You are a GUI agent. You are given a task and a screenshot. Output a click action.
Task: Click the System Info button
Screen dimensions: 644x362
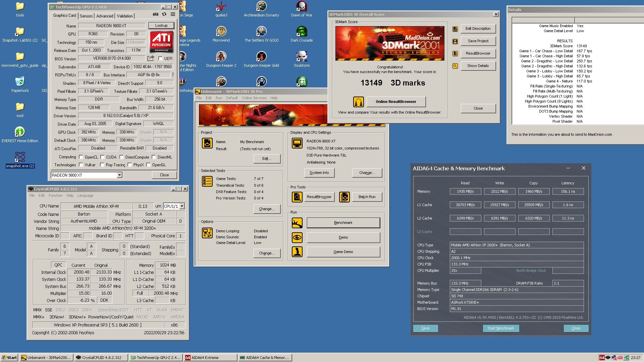319,173
